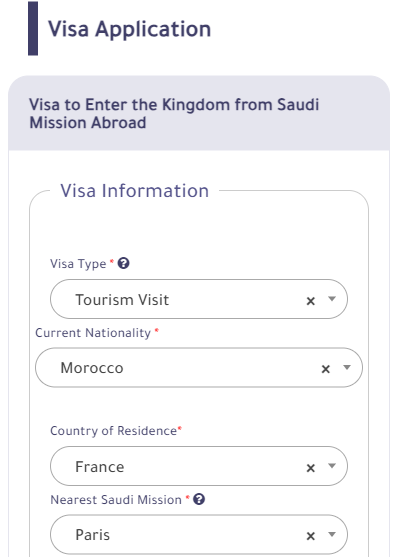Click the Visa Application page title
398x557 pixels.
(x=129, y=29)
